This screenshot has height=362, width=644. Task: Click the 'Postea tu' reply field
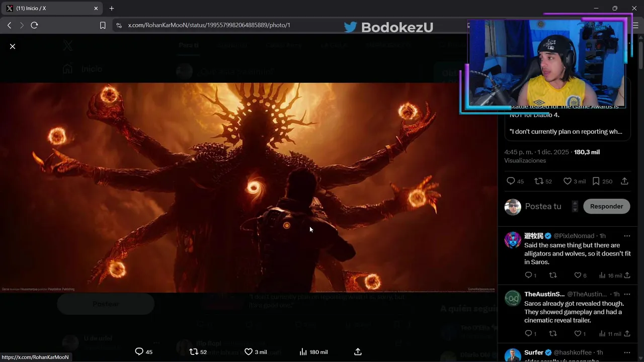tap(543, 206)
